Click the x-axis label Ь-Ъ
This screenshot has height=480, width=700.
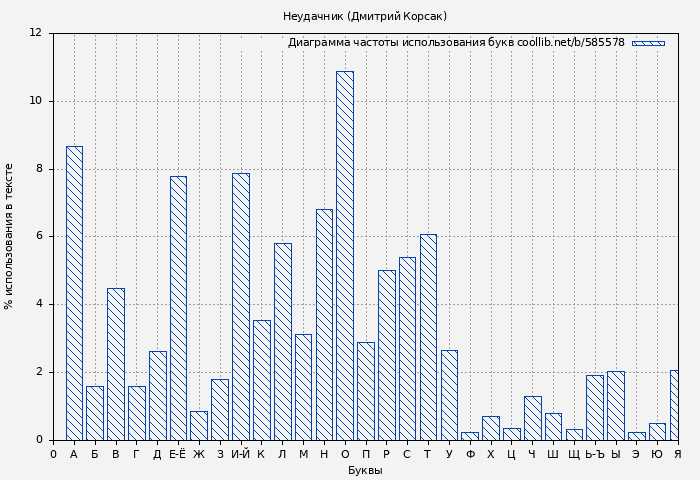[x=594, y=454]
